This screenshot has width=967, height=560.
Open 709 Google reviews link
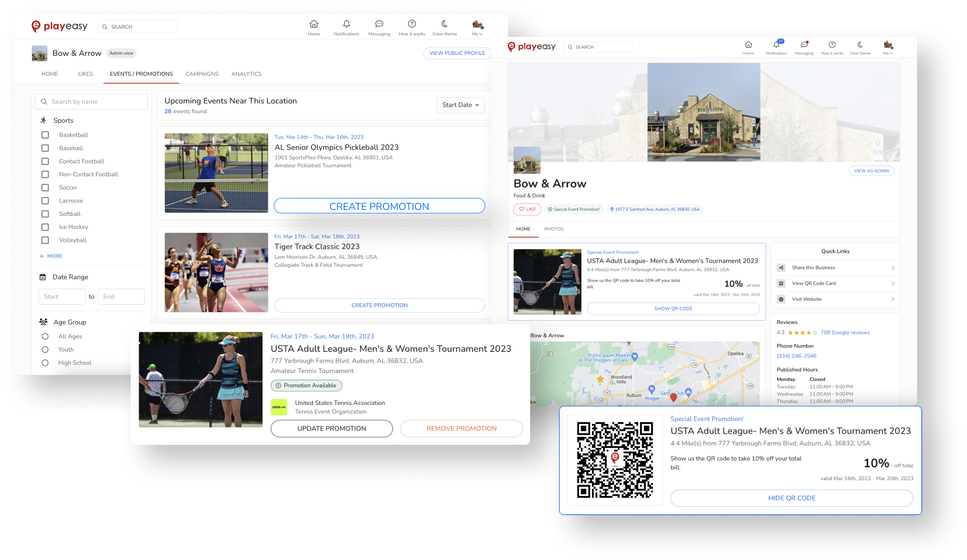pyautogui.click(x=845, y=333)
